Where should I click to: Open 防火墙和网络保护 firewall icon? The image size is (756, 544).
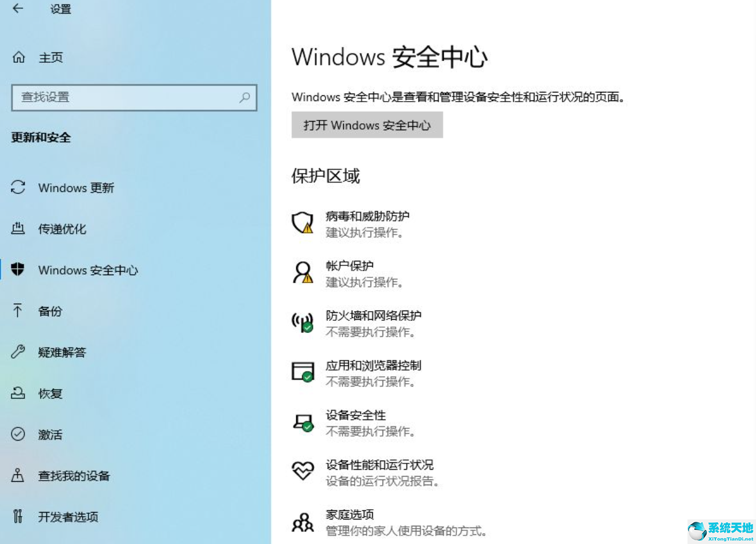point(302,323)
